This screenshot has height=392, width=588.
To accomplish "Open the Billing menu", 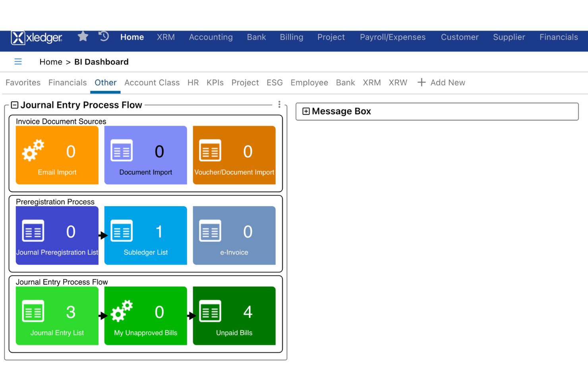I will coord(292,37).
